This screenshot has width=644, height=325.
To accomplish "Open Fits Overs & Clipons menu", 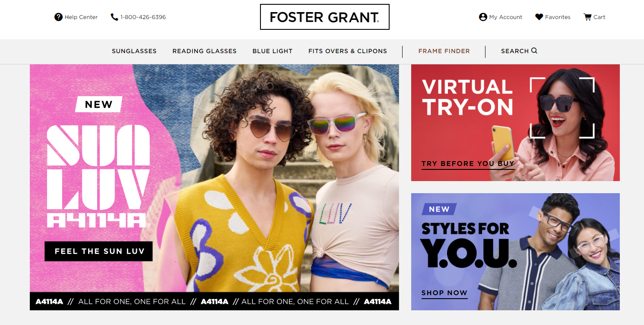I will [348, 51].
